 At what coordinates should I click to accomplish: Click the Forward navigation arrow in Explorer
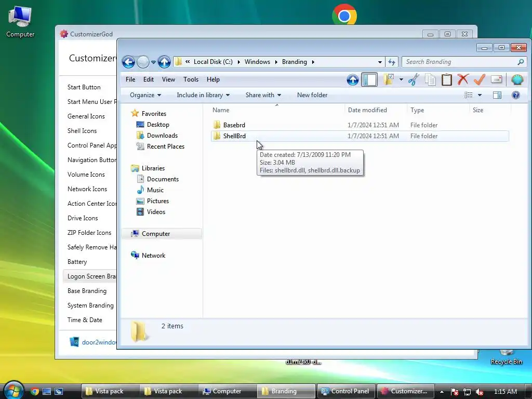click(143, 62)
